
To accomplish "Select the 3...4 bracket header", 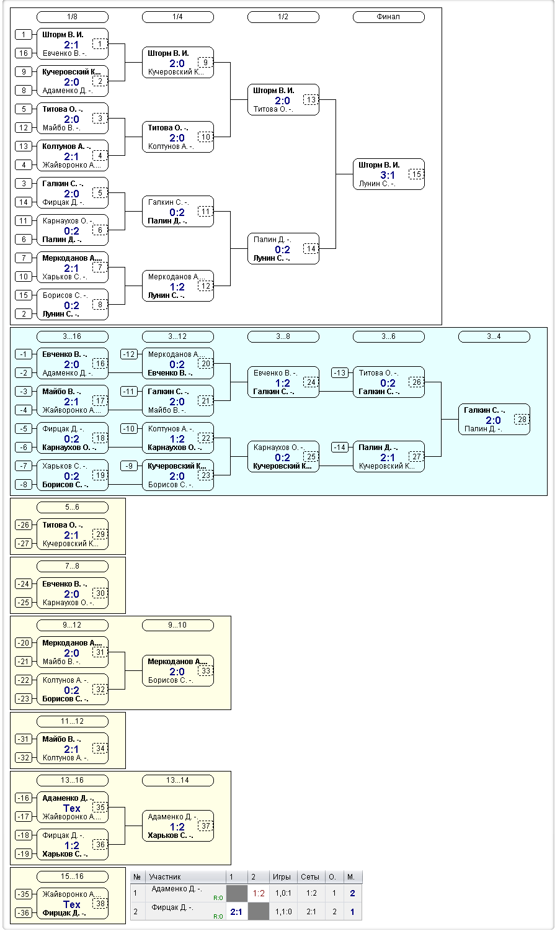I will pos(494,336).
